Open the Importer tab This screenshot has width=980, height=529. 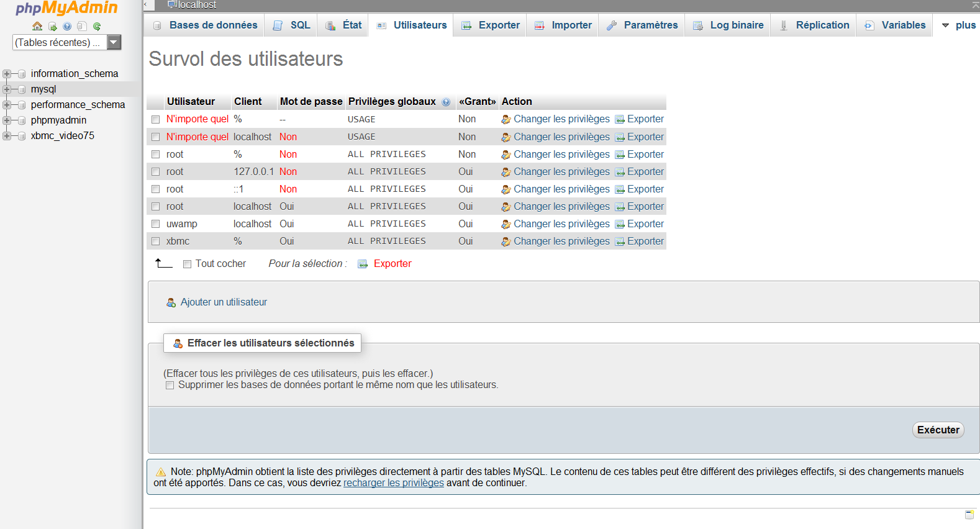click(x=563, y=25)
